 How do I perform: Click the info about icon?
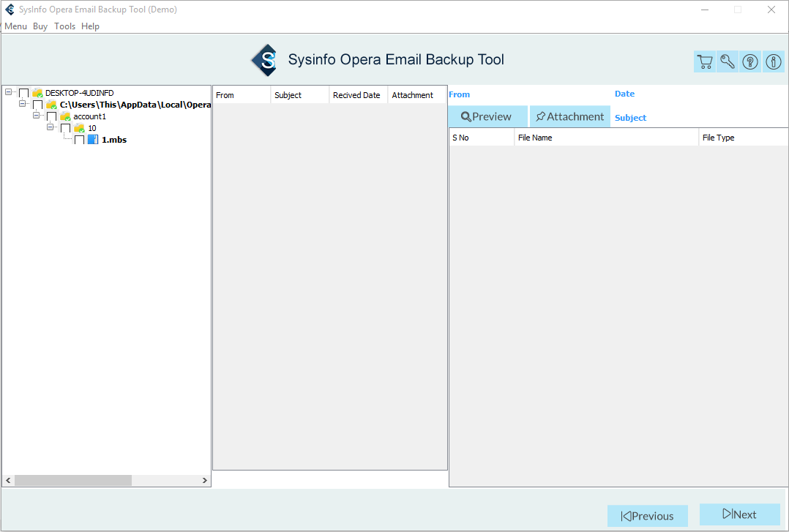pyautogui.click(x=774, y=62)
